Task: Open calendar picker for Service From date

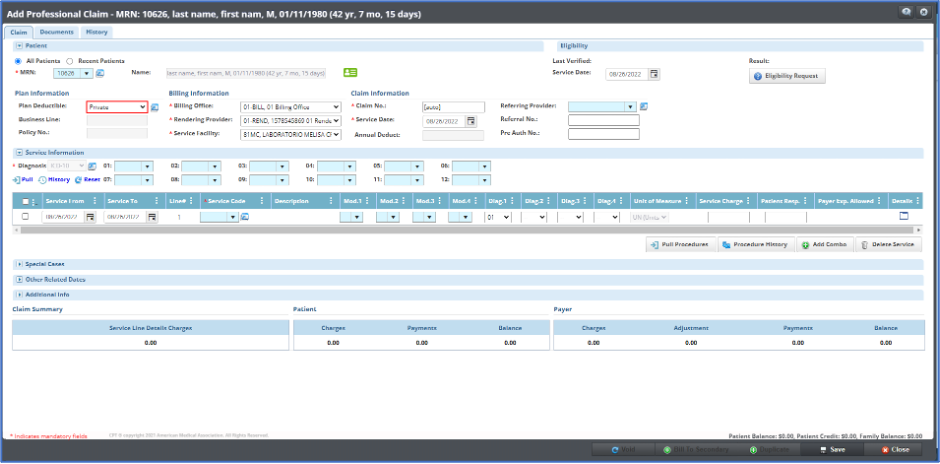Action: pyautogui.click(x=90, y=217)
